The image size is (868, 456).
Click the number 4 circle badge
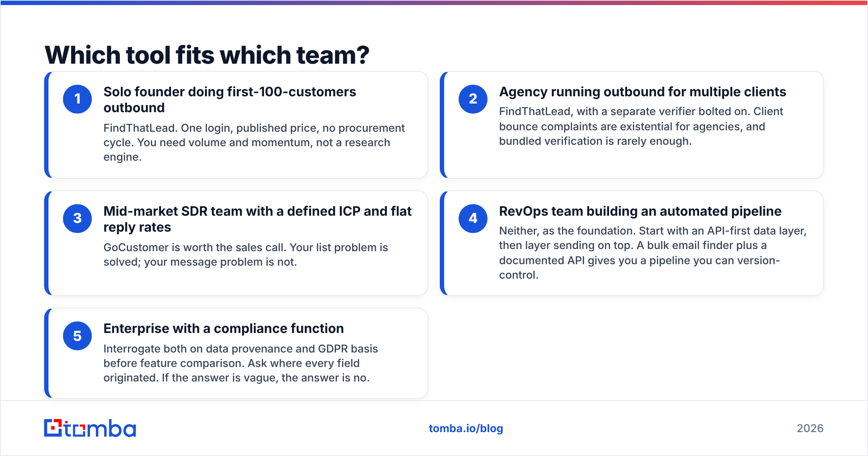pyautogui.click(x=473, y=219)
